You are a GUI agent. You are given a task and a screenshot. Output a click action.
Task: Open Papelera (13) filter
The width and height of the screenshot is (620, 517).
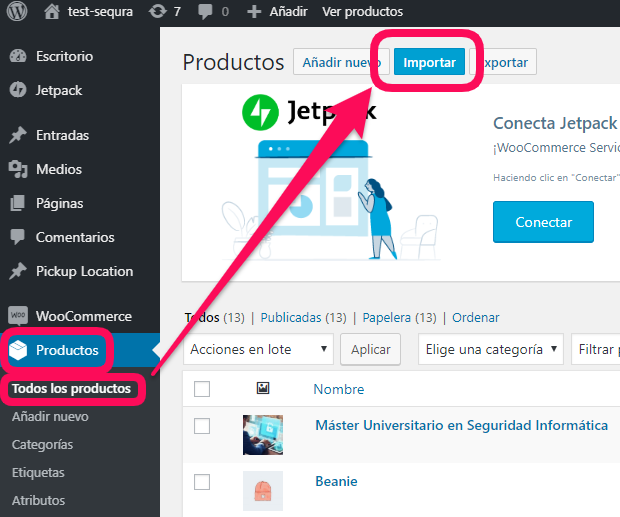[399, 317]
